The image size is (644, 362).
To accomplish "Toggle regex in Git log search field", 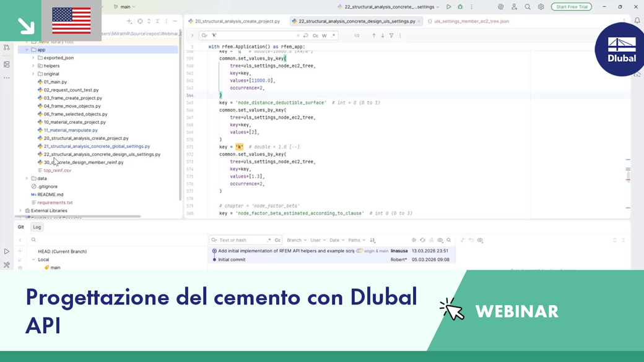I will click(x=269, y=240).
